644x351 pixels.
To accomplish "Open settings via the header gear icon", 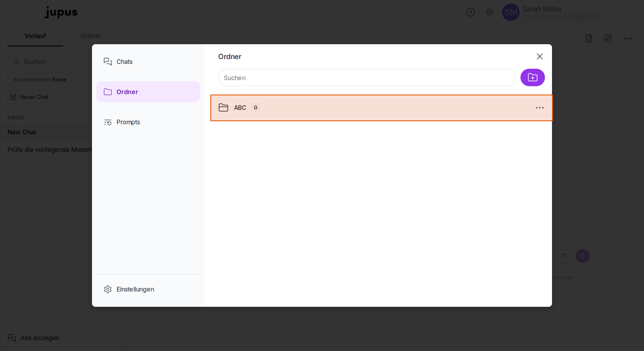I will pyautogui.click(x=490, y=12).
